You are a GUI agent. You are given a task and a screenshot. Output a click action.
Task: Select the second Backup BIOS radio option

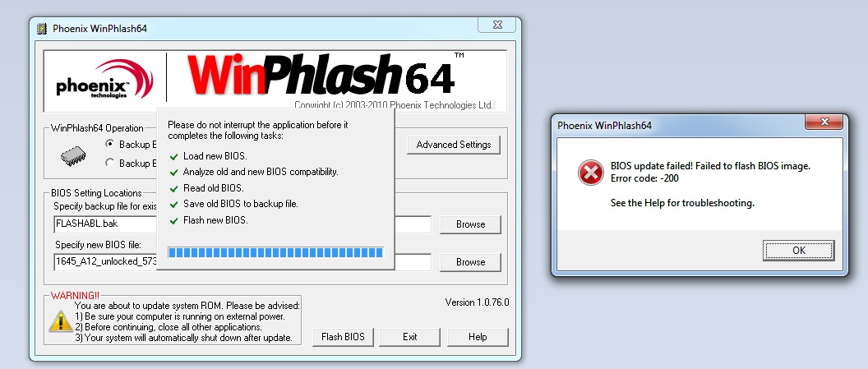coord(109,163)
